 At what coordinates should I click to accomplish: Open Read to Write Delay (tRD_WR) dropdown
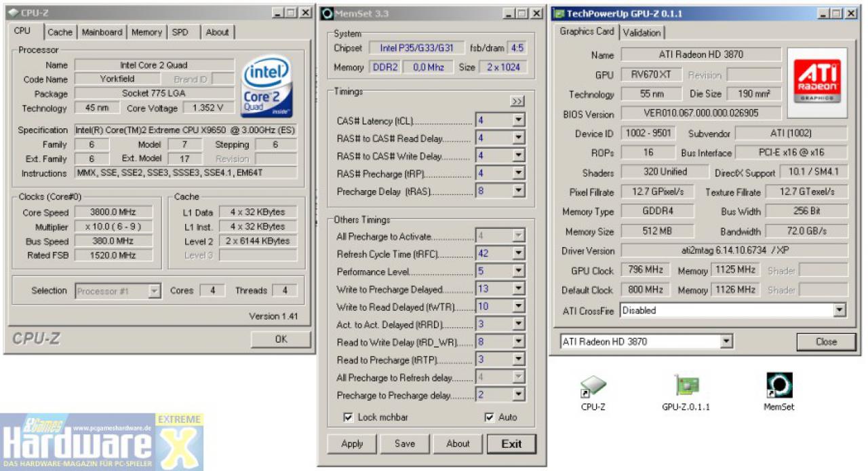[519, 342]
